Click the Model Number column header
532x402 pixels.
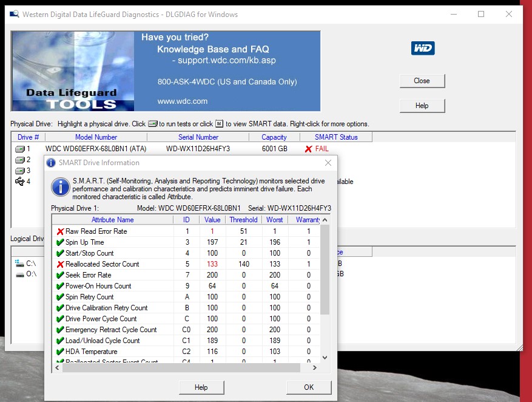point(96,137)
